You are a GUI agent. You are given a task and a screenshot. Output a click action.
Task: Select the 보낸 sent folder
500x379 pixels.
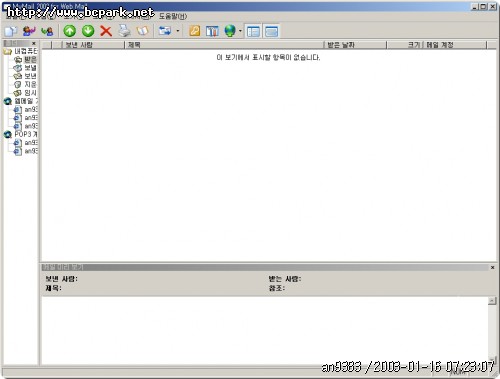[x=30, y=76]
